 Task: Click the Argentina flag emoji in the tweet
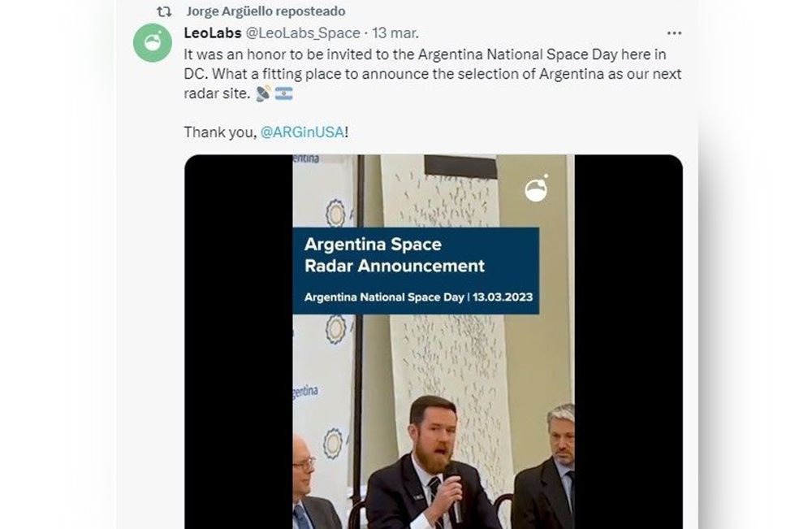283,93
